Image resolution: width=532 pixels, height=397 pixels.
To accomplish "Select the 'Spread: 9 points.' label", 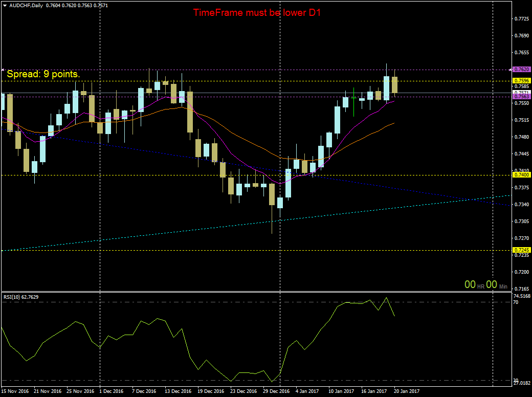I will coord(43,74).
